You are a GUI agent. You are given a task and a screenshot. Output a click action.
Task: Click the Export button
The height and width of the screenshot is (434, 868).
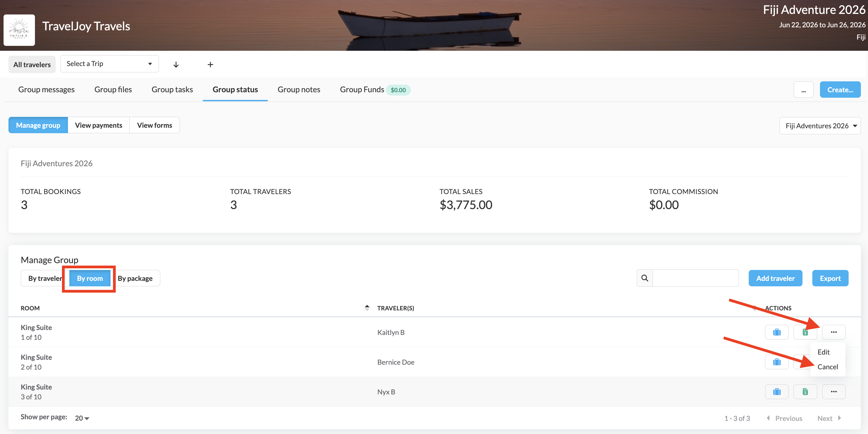[x=830, y=278]
